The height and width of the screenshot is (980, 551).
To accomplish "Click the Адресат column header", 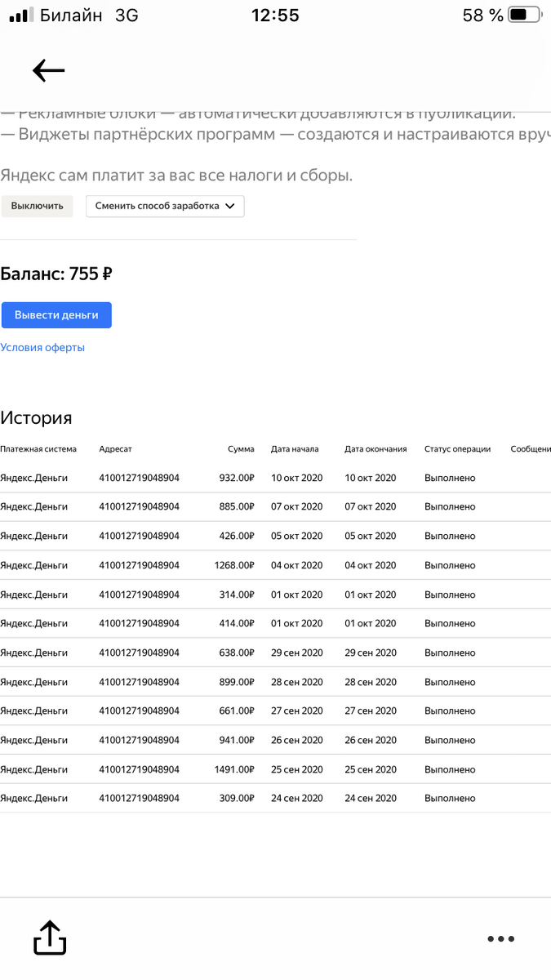I will point(115,449).
